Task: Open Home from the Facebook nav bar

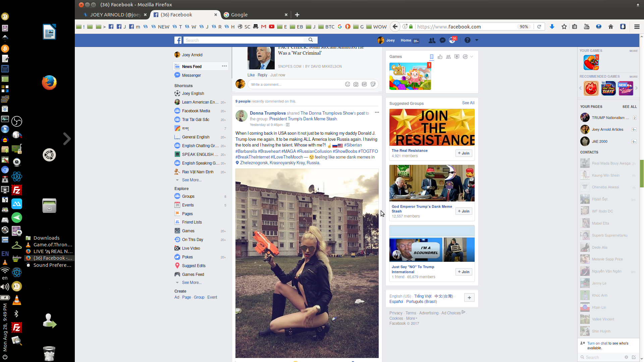Action: click(406, 40)
